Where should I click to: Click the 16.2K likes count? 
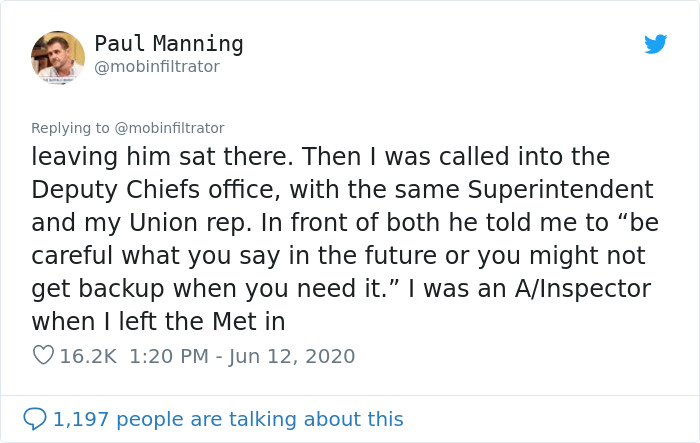pyautogui.click(x=88, y=355)
